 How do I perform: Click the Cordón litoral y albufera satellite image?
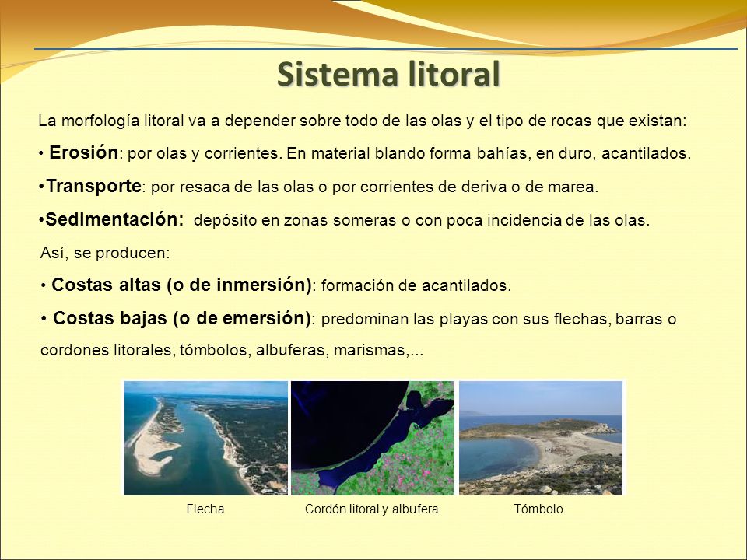(x=373, y=438)
